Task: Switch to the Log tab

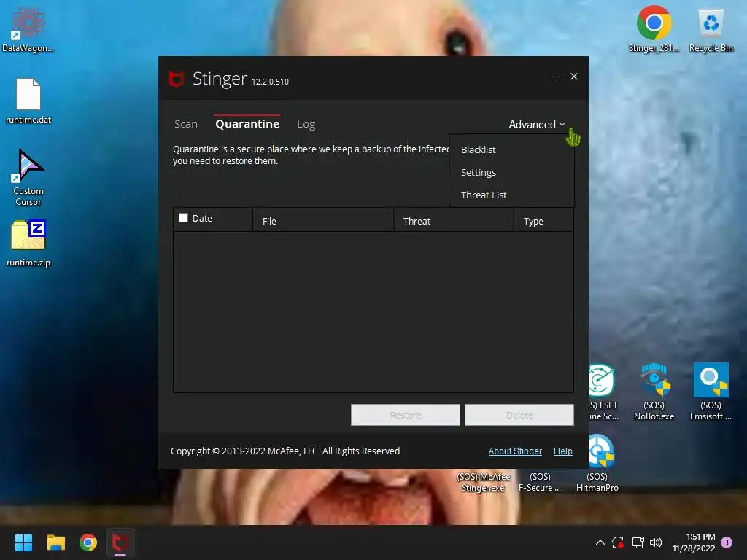Action: pos(306,124)
